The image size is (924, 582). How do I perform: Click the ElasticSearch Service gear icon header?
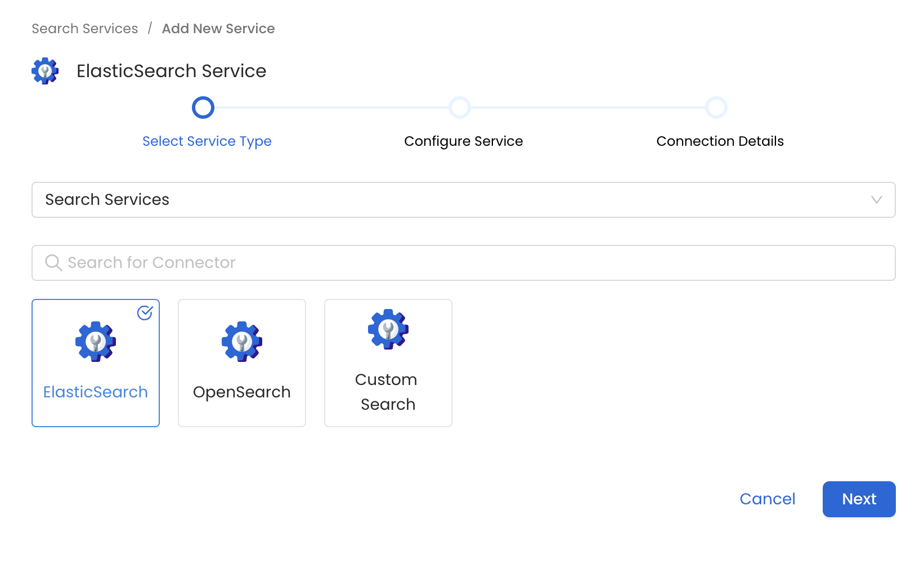point(45,71)
